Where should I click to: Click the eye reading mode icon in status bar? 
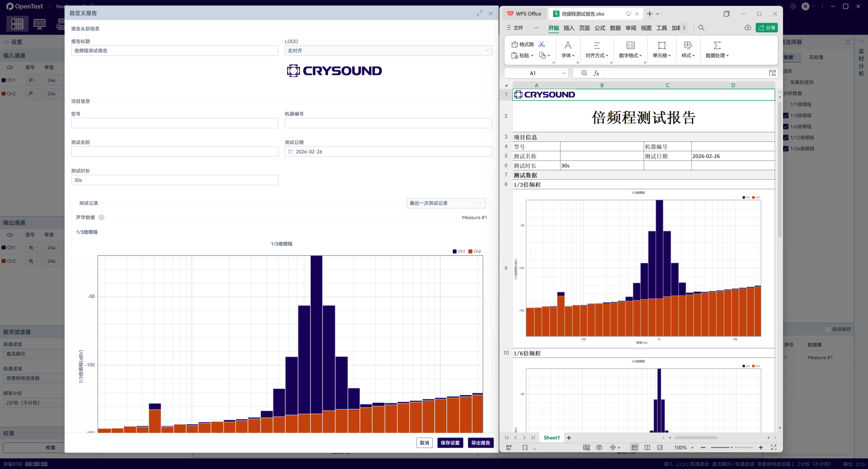coord(599,448)
